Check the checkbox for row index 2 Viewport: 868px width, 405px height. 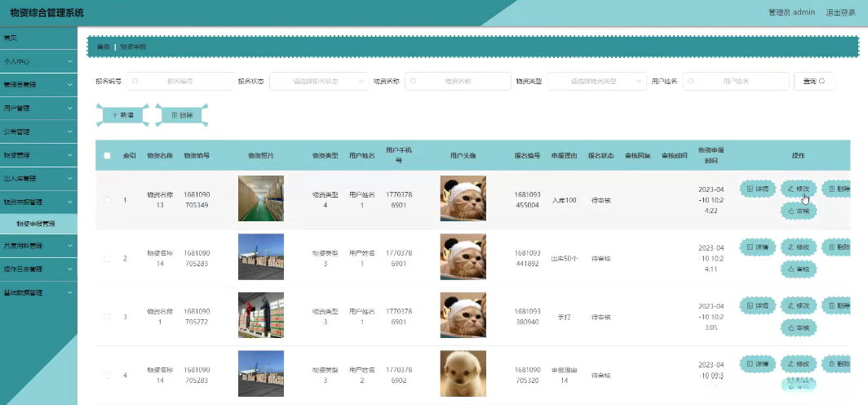[x=108, y=259]
